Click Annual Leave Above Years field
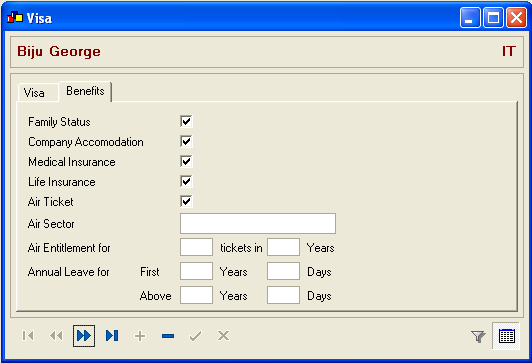 (x=196, y=295)
